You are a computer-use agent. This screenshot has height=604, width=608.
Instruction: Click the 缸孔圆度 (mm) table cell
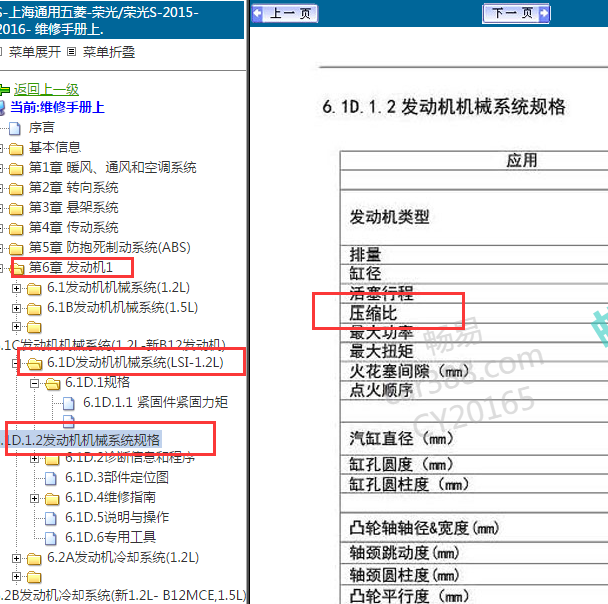pos(401,464)
